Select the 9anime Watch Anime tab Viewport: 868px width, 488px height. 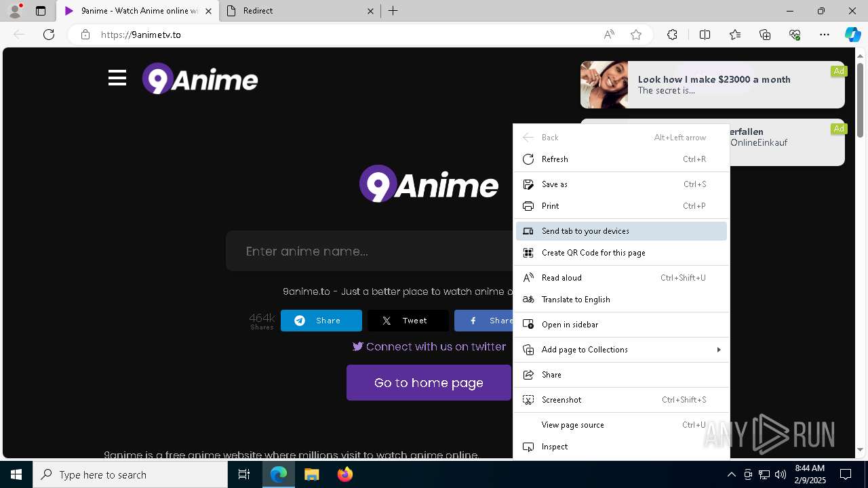click(x=138, y=11)
